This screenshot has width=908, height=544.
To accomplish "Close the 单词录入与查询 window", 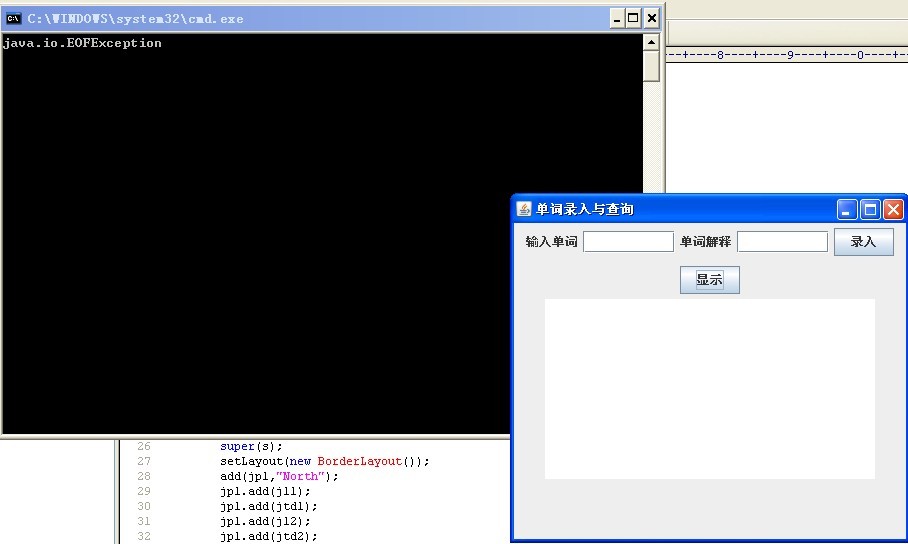I will pyautogui.click(x=893, y=209).
